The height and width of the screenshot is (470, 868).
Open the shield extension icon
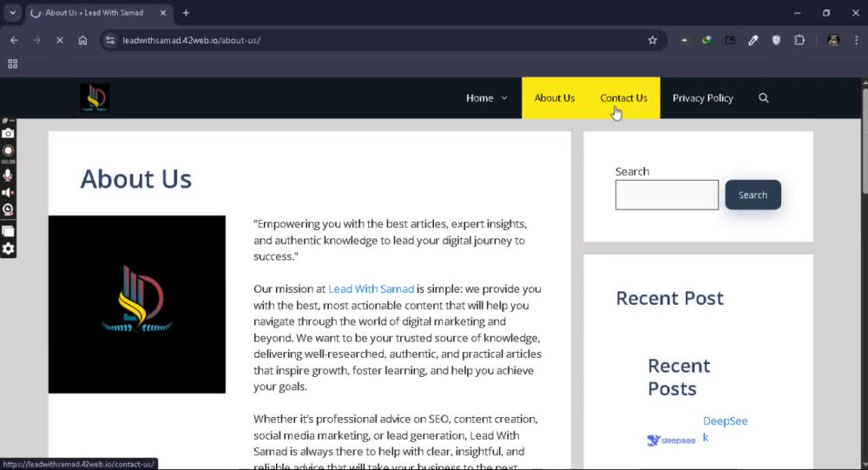[x=776, y=40]
